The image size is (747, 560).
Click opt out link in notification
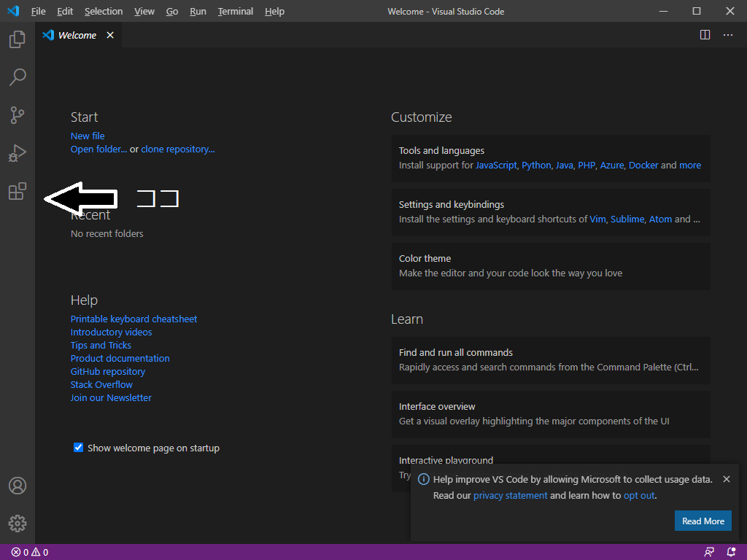click(x=639, y=496)
